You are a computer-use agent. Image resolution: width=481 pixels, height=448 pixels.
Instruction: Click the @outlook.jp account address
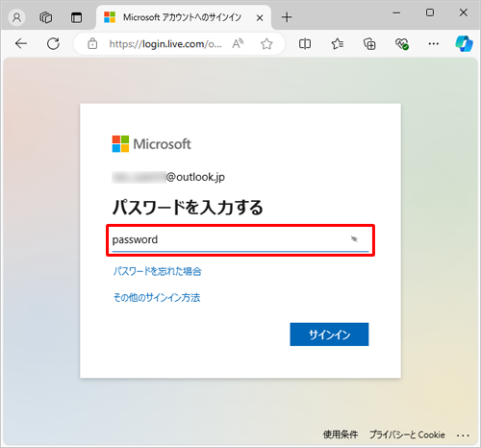tap(168, 177)
